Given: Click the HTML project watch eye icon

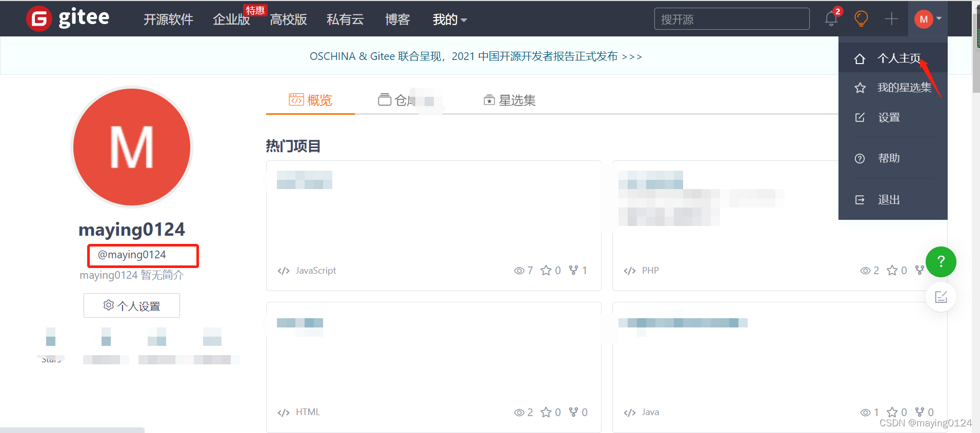Looking at the screenshot, I should [519, 413].
